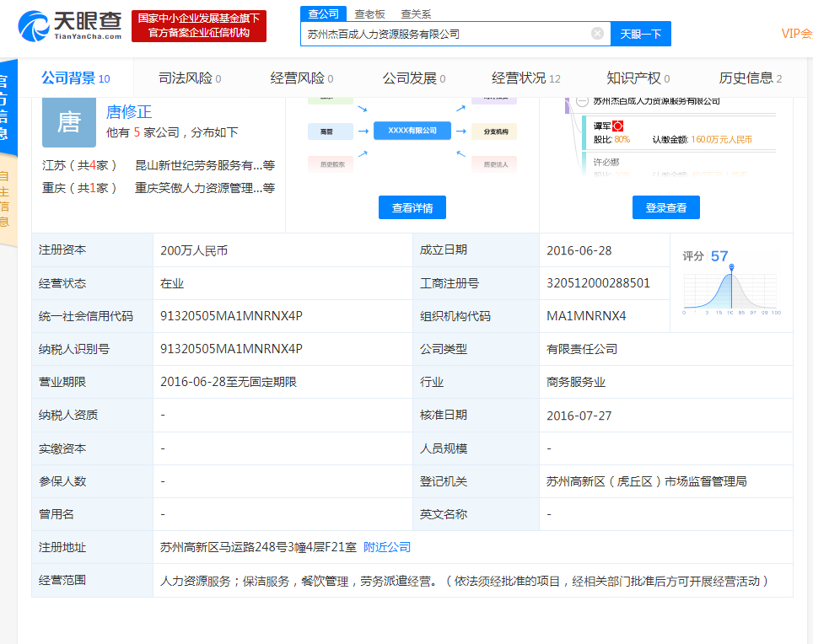Click the 认缴金额 160.0万元人民币 value
The image size is (813, 644).
point(721,139)
